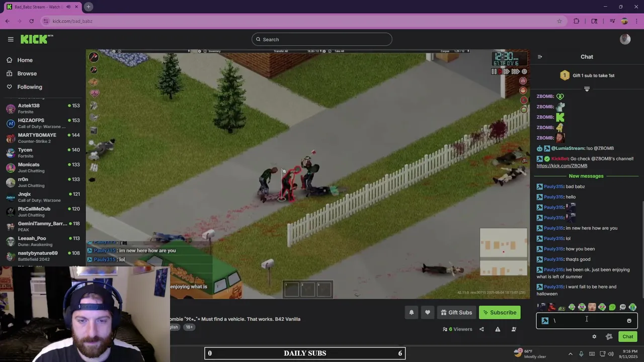Open GeminiTammy_Barr channel in following list
The width and height of the screenshot is (644, 362).
pos(43,226)
